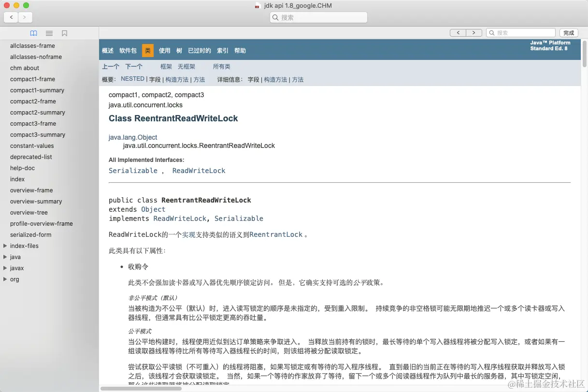
Task: Click the main toolbar 搜索 field
Action: pyautogui.click(x=319, y=17)
